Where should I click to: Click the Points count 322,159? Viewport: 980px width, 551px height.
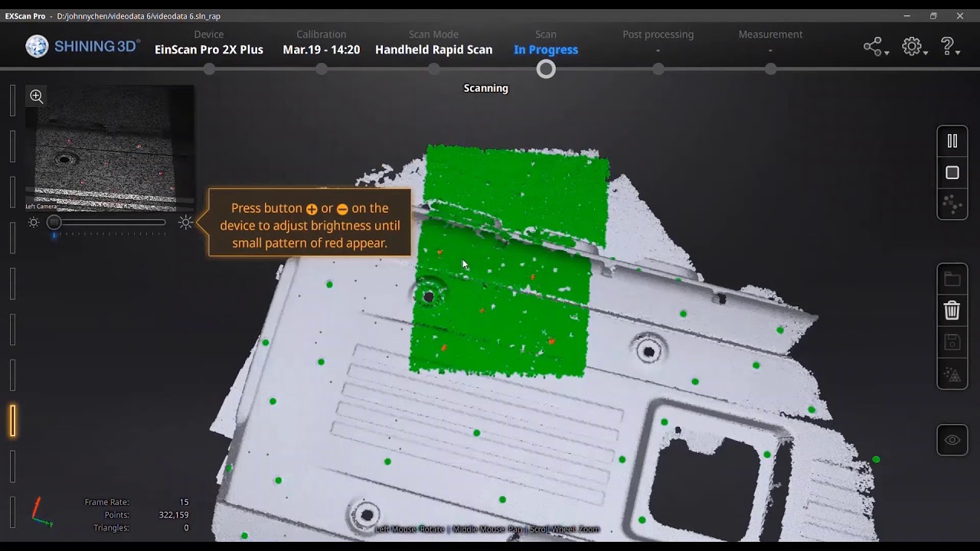173,515
